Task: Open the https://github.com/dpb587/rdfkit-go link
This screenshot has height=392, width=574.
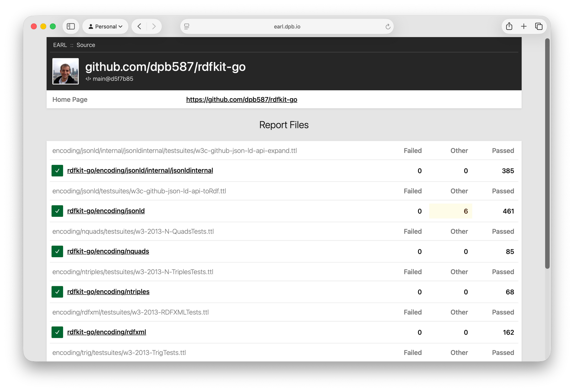Action: (x=242, y=99)
